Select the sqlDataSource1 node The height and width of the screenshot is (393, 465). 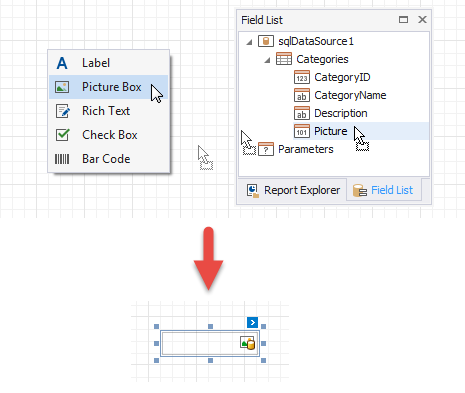tap(316, 41)
